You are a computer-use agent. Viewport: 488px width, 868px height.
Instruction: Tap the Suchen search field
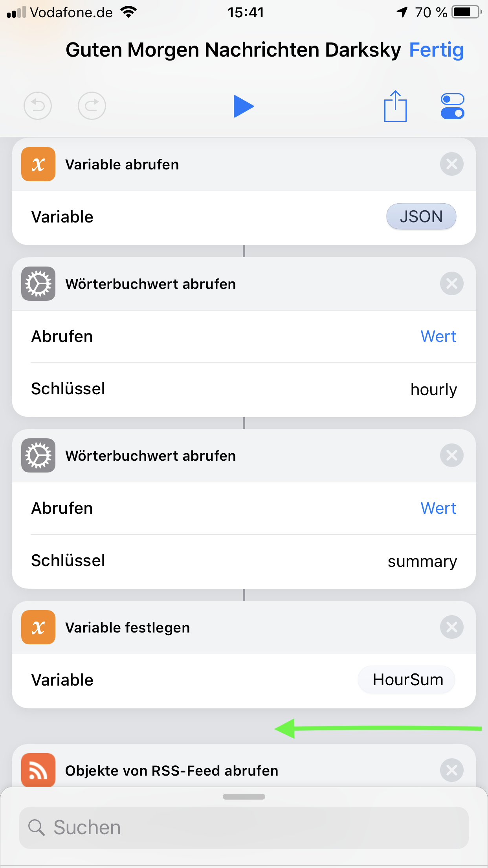(244, 828)
